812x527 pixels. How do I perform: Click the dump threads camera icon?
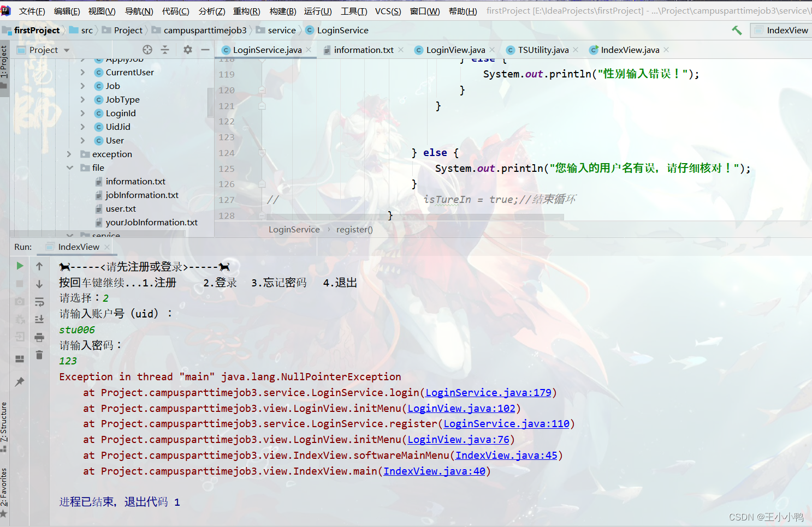(20, 301)
